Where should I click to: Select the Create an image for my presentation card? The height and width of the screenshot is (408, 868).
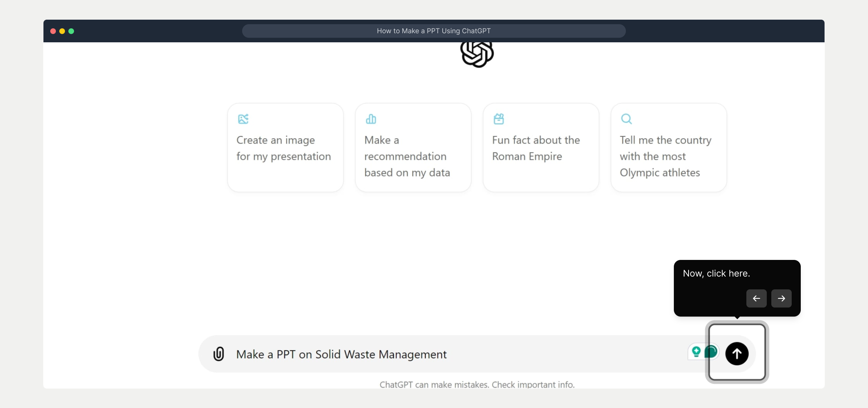click(285, 148)
